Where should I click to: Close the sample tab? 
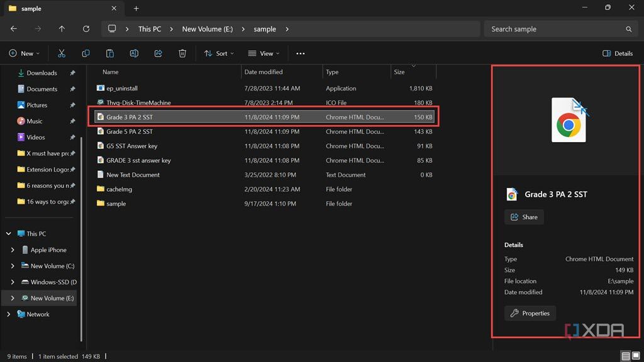pos(114,8)
